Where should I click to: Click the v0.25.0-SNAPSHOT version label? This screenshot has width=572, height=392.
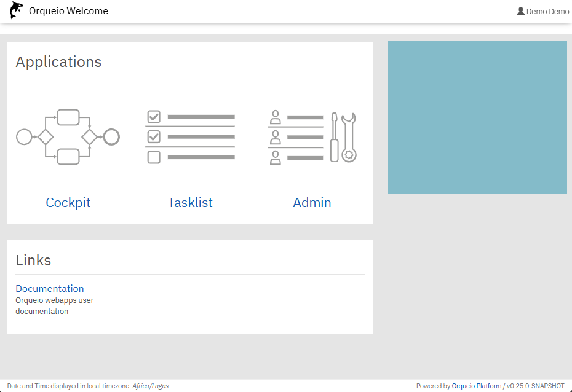[536, 386]
